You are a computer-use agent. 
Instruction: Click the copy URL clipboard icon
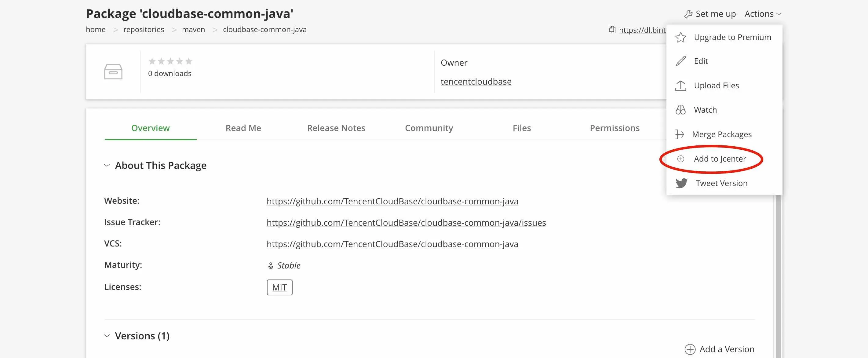pyautogui.click(x=612, y=30)
